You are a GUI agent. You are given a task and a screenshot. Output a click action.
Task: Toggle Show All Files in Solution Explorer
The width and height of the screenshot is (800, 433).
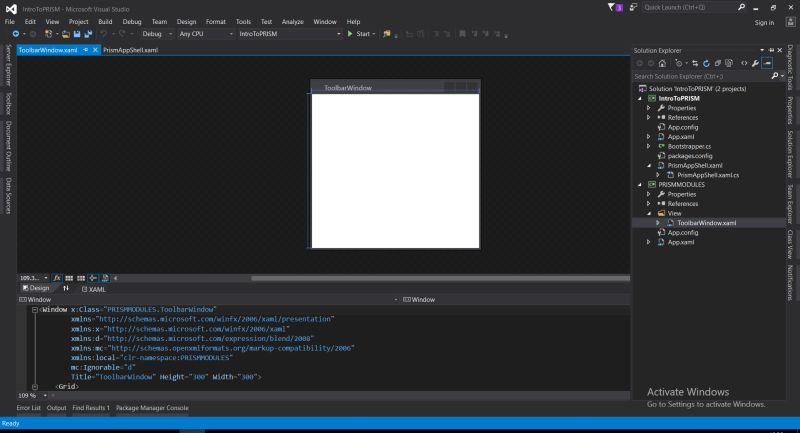729,63
